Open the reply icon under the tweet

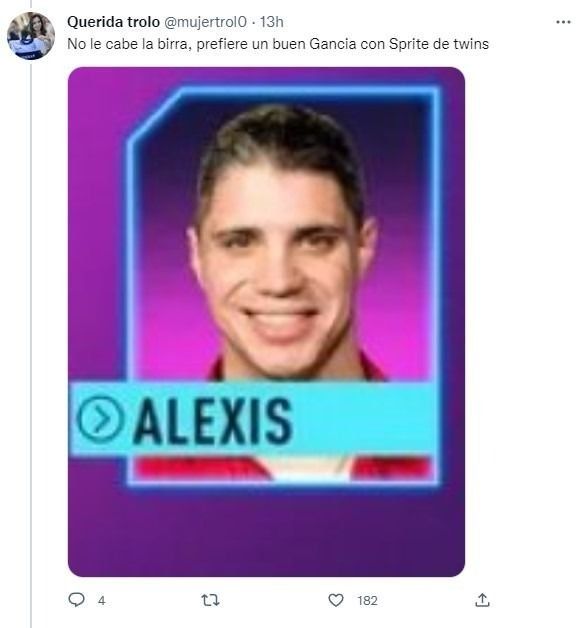pyautogui.click(x=76, y=600)
